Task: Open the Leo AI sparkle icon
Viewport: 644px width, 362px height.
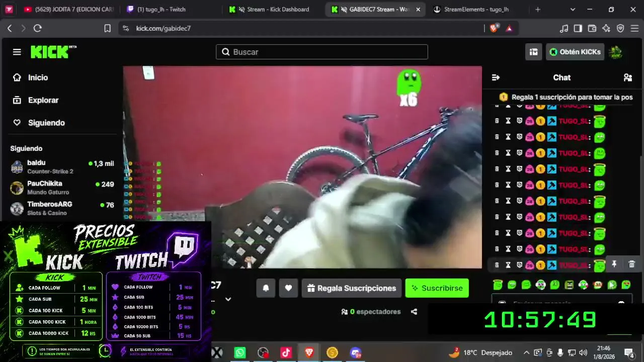Action: point(606,28)
